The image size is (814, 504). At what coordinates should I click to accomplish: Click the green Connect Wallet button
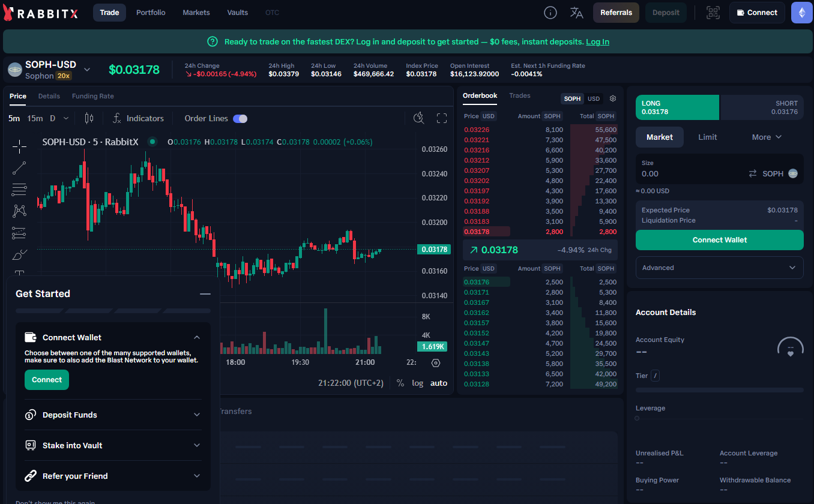(720, 240)
